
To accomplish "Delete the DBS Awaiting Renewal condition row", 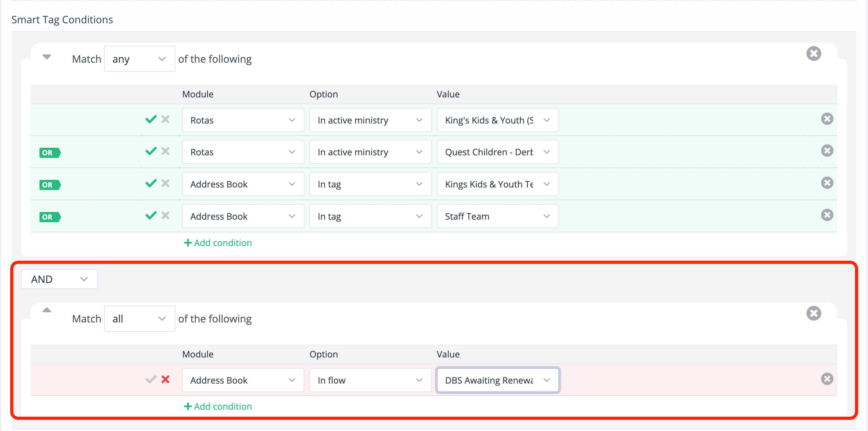I will (x=827, y=379).
